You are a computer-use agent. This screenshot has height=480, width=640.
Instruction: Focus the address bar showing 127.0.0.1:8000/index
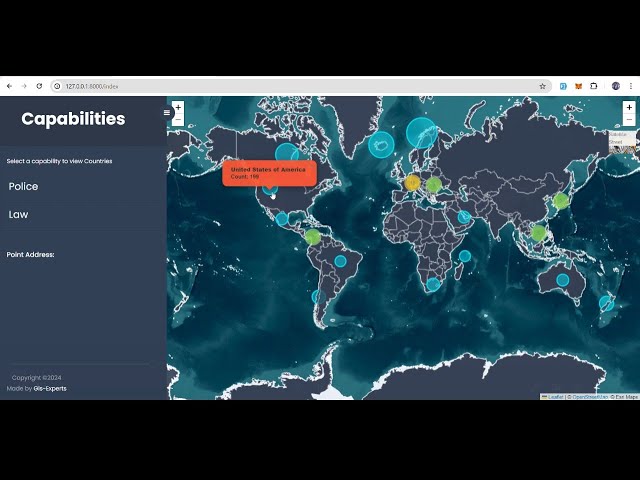pos(300,86)
